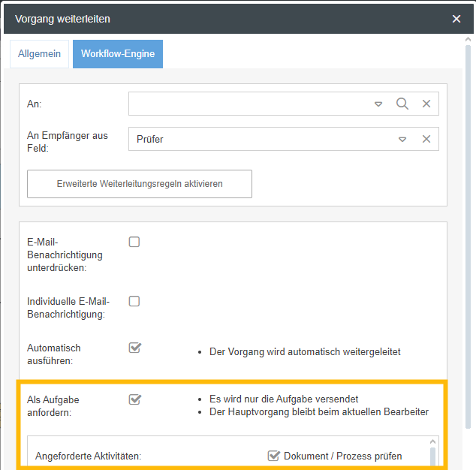
Task: Open the An recipient dropdown arrow
Action: click(378, 104)
